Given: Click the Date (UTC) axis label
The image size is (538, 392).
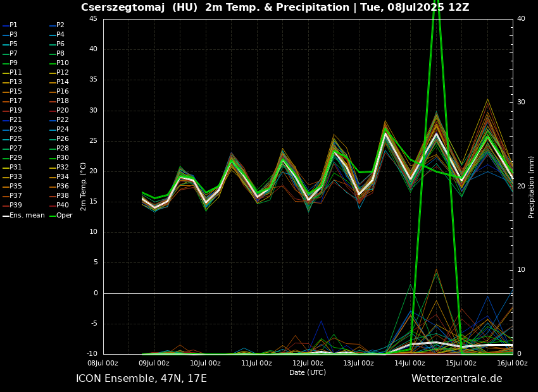Looking at the screenshot, I should [x=308, y=373].
